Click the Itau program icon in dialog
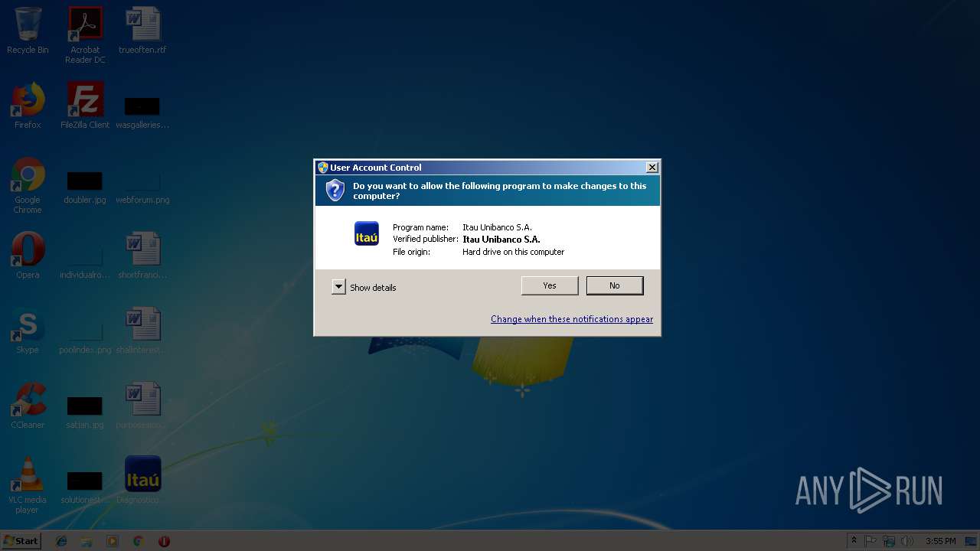The height and width of the screenshot is (551, 980). 367,233
